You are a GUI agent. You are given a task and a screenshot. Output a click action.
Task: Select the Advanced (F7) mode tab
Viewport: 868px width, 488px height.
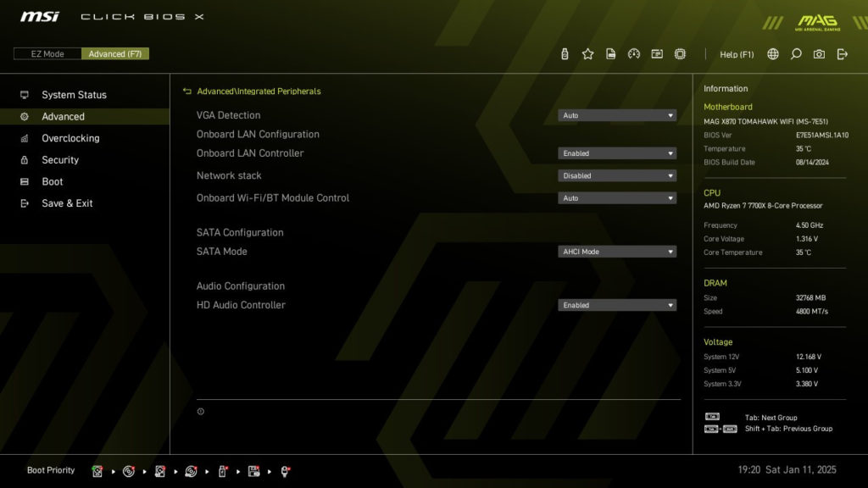coord(115,53)
